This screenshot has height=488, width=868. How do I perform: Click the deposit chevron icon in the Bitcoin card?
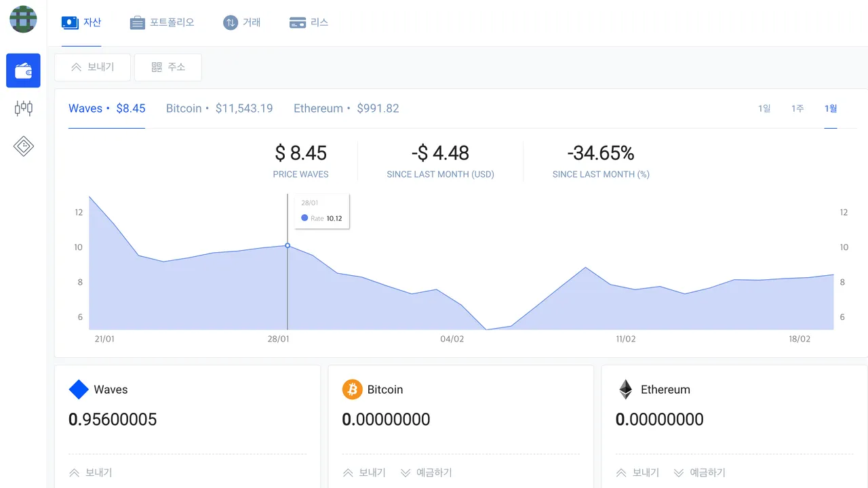tap(406, 472)
